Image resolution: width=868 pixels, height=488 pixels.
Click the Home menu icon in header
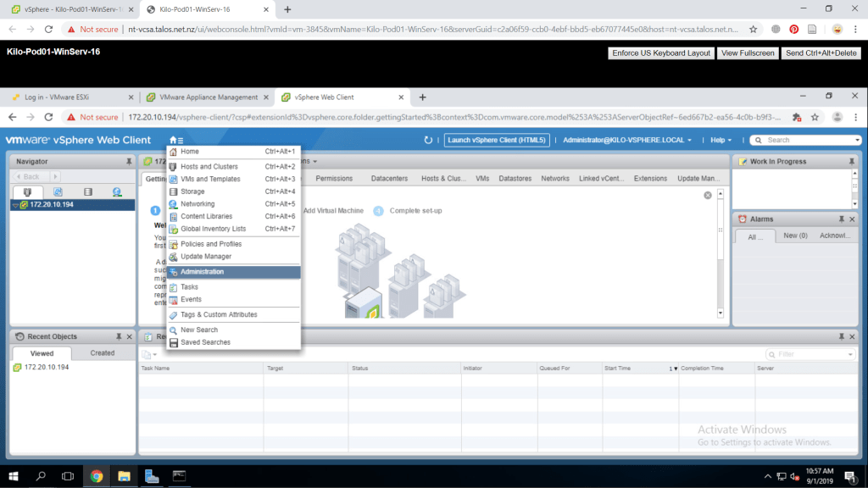click(x=175, y=140)
